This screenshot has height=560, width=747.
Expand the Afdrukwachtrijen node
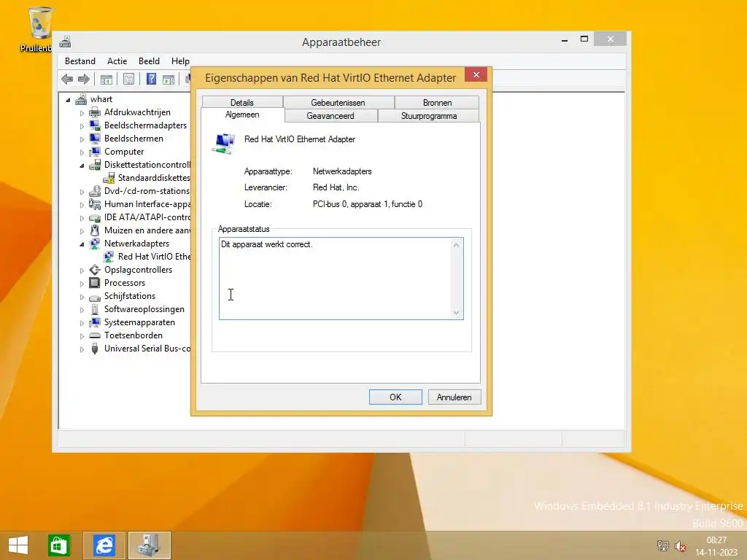82,113
